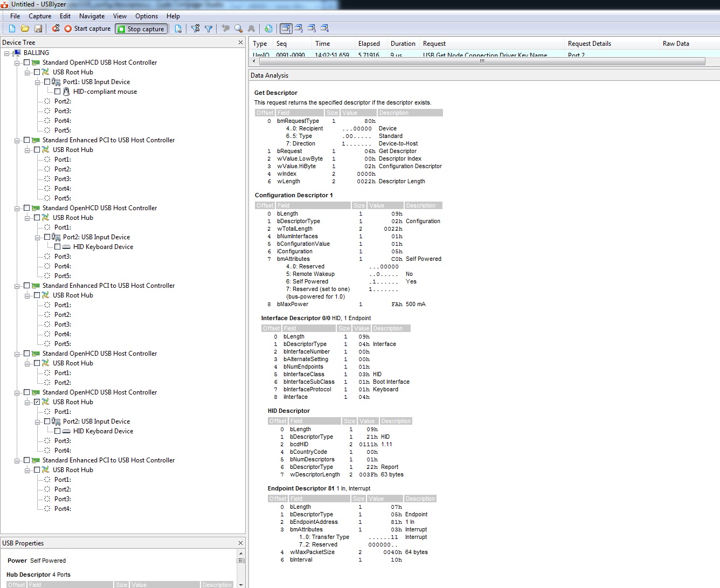This screenshot has height=588, width=720.
Task: Switch to window layout 3
Action: [x=312, y=29]
